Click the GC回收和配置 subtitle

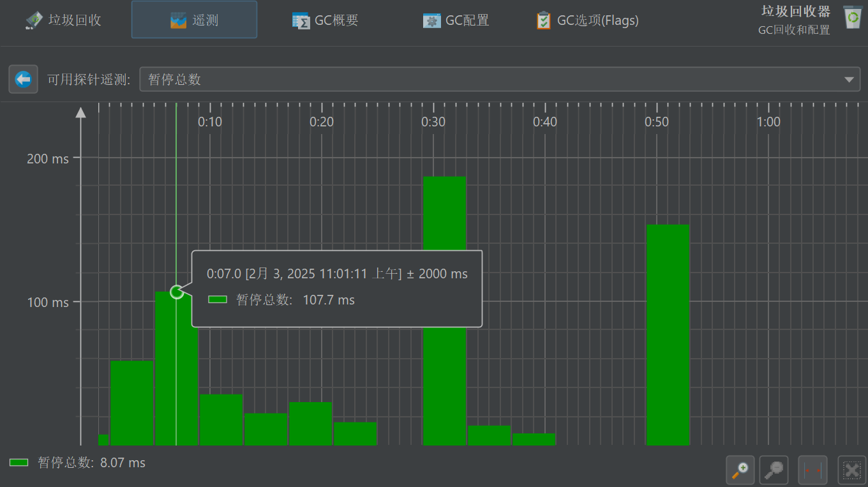794,30
